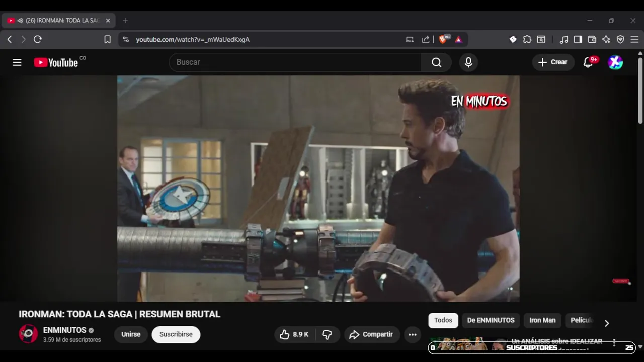Start voice search with the microphone
The height and width of the screenshot is (362, 644).
coord(468,62)
